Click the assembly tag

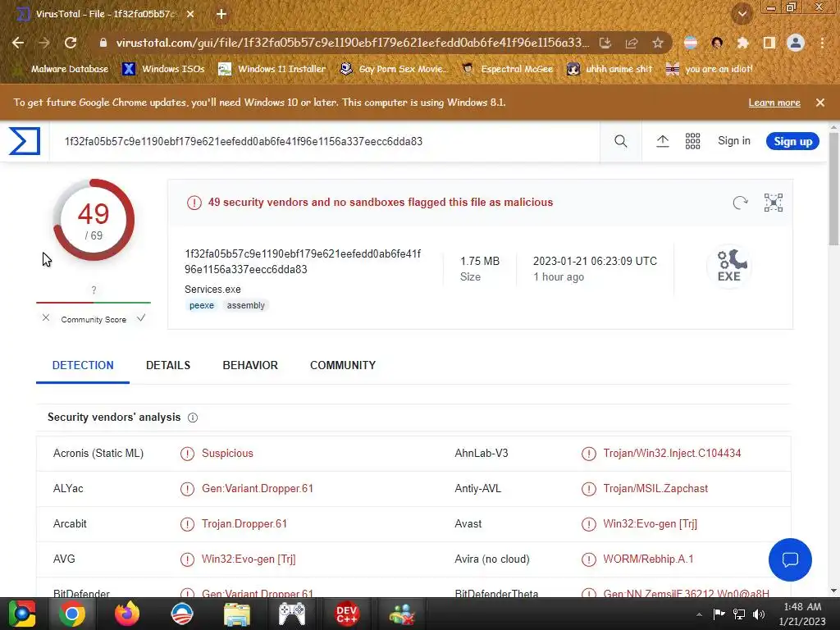pos(245,305)
